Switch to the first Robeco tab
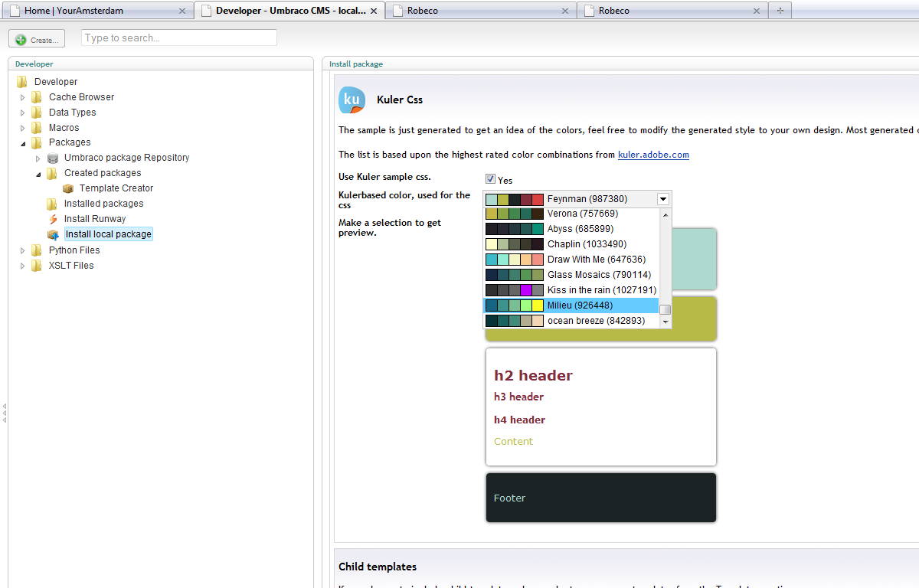This screenshot has height=588, width=919. click(x=481, y=11)
